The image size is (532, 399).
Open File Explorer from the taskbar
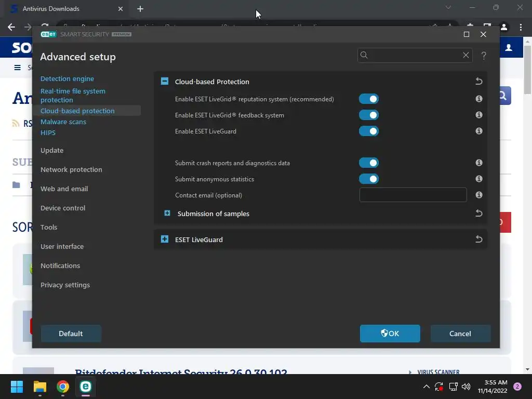tap(39, 387)
